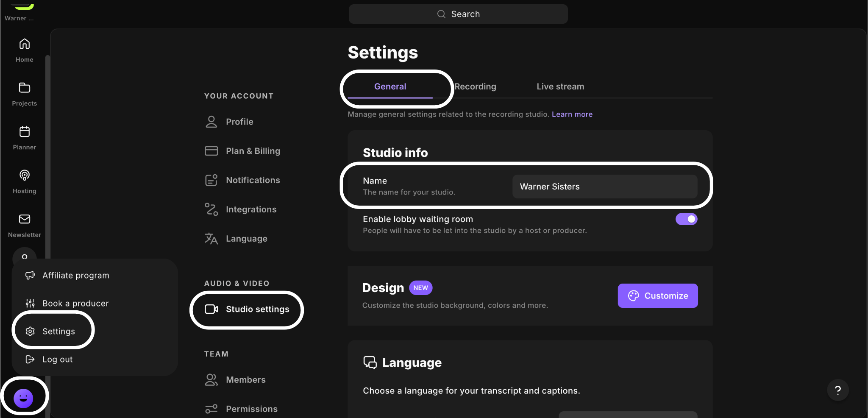Open the Permissions team page
This screenshot has height=418, width=868.
[x=252, y=409]
